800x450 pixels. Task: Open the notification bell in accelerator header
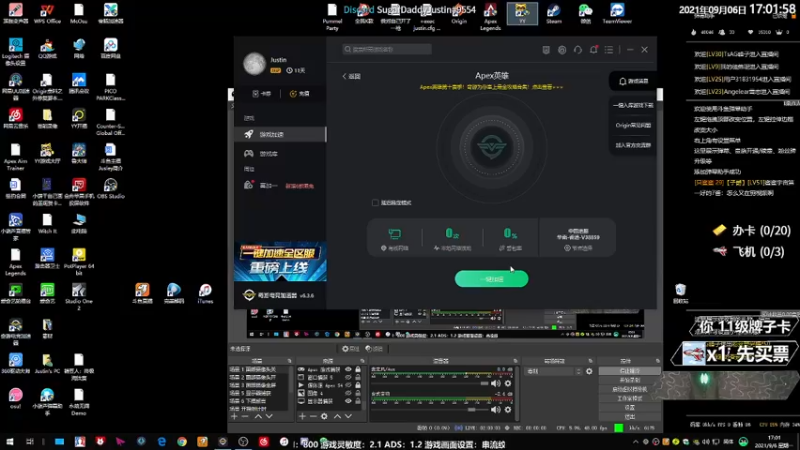593,50
